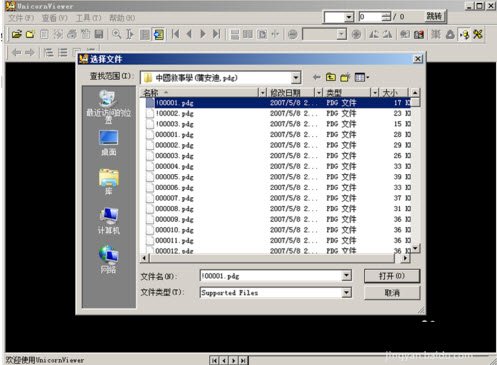Open the 库 libraries shortcut in places bar
The width and height of the screenshot is (497, 365).
click(108, 182)
